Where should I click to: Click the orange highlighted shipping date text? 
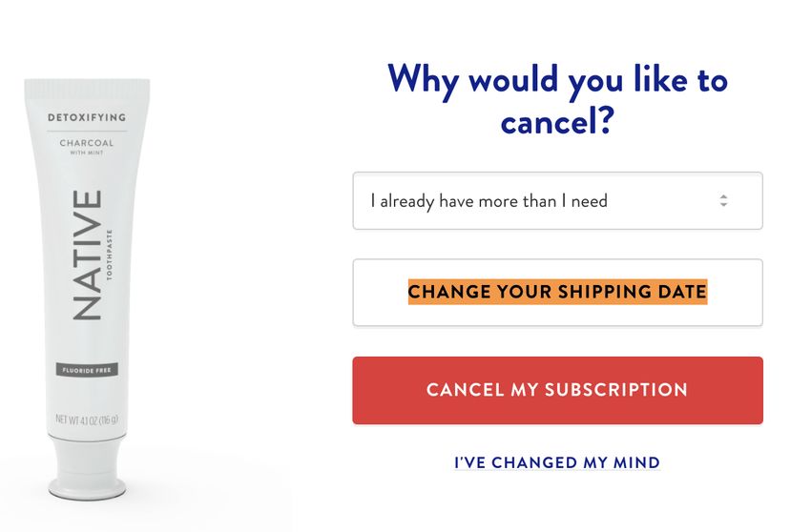pyautogui.click(x=557, y=292)
